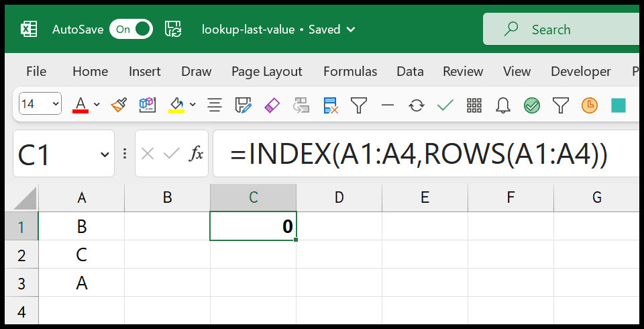
Task: Click the orange clock icon
Action: pyautogui.click(x=590, y=105)
